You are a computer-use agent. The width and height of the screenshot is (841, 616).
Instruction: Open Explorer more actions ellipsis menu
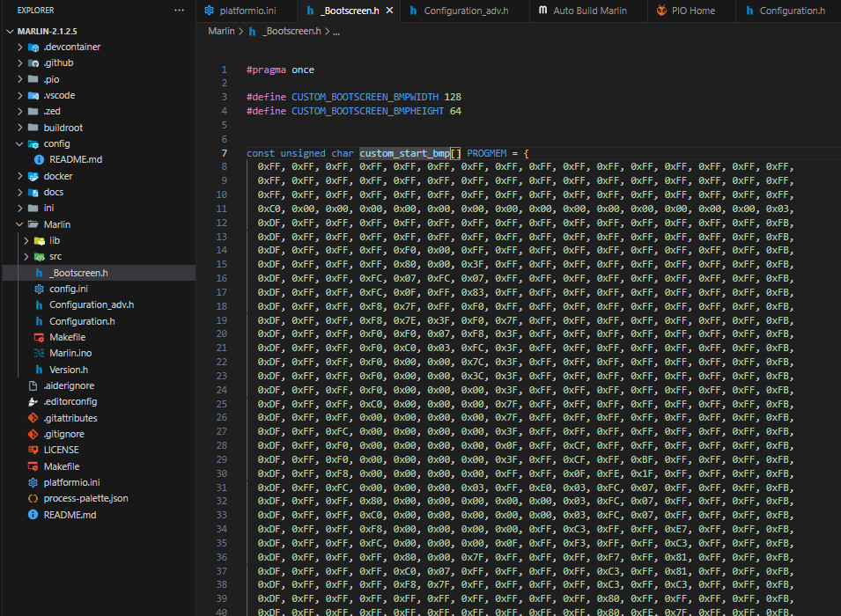(x=179, y=11)
